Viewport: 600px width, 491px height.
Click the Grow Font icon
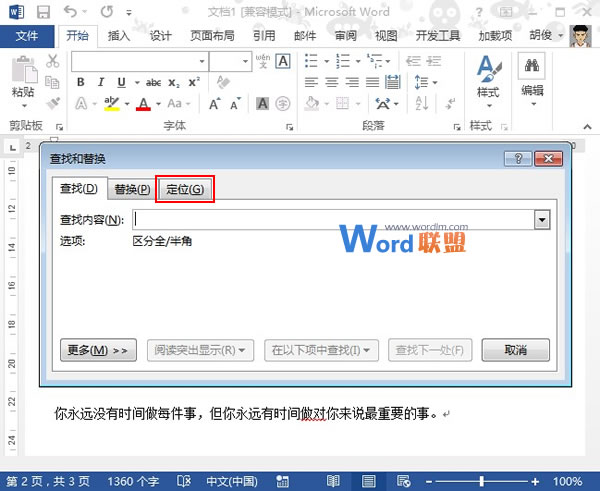point(215,103)
